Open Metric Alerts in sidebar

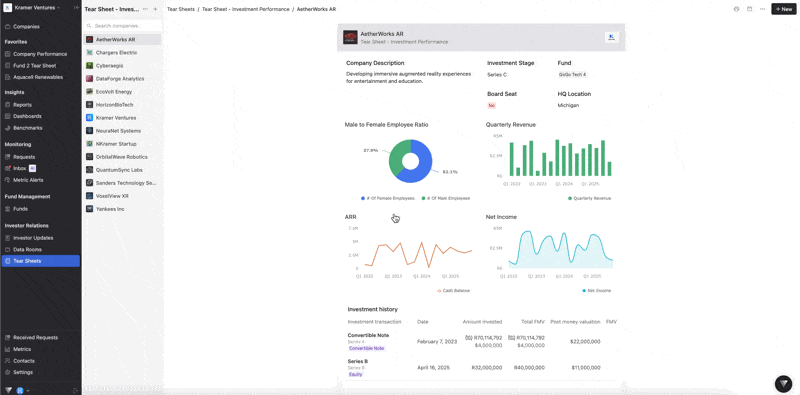28,180
